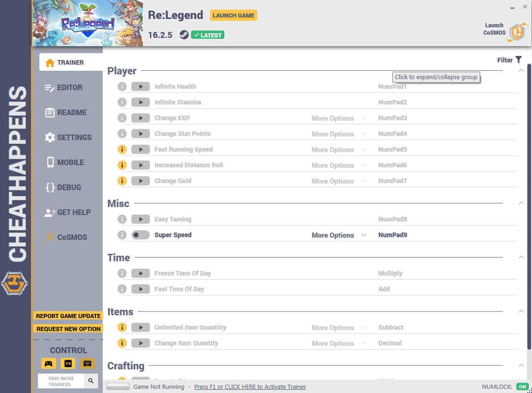Screen dimensions: 532x393
Task: Click info icon for Infinite Health
Action: click(122, 86)
